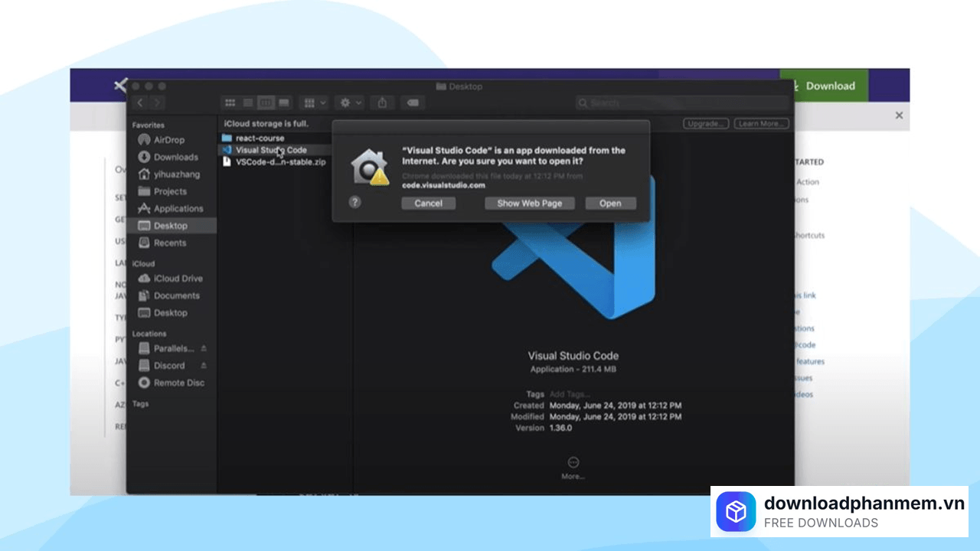Click the Finder back arrow button
The image size is (980, 551).
[140, 103]
